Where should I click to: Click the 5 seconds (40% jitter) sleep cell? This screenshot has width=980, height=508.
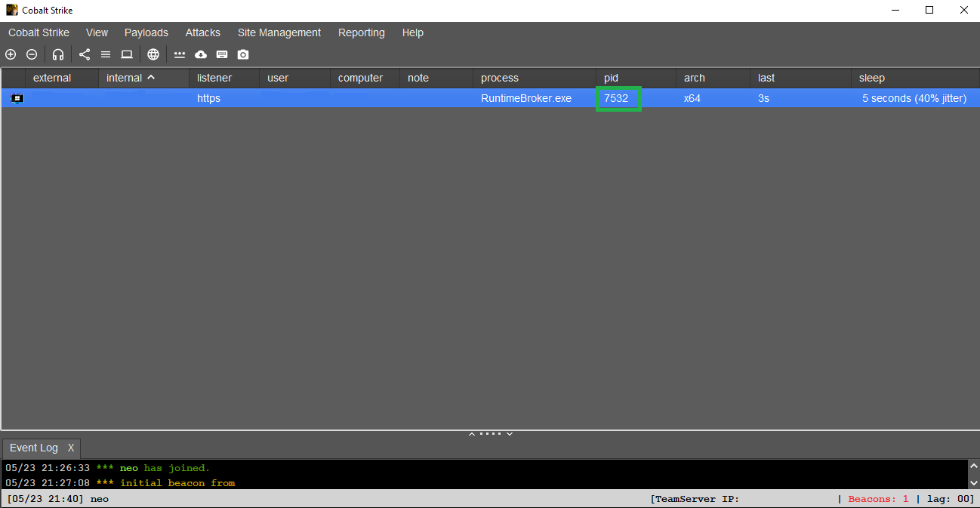914,98
